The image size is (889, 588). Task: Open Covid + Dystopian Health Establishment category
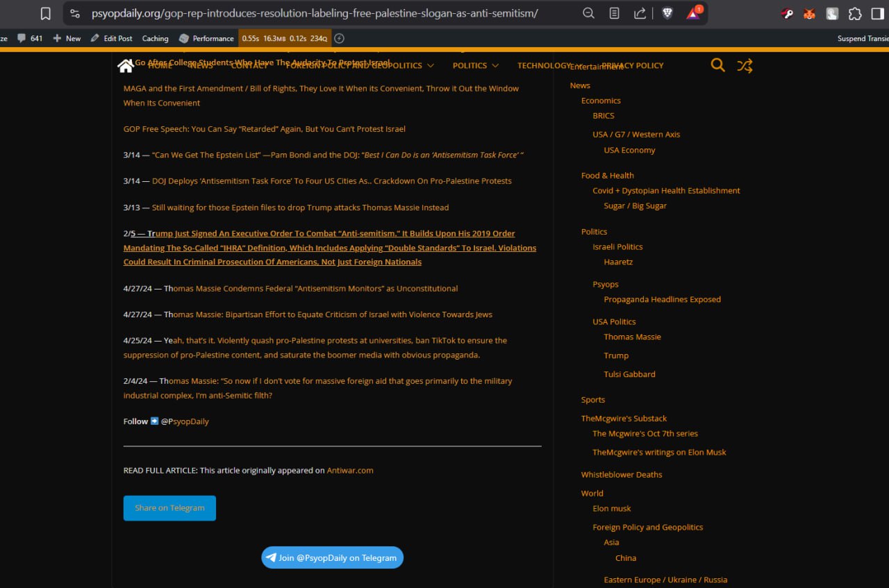point(666,190)
